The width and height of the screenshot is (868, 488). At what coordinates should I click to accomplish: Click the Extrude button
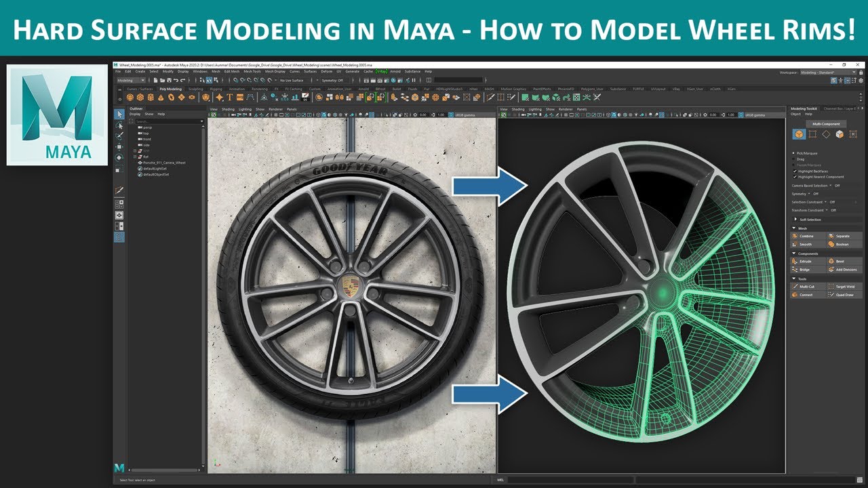click(807, 261)
